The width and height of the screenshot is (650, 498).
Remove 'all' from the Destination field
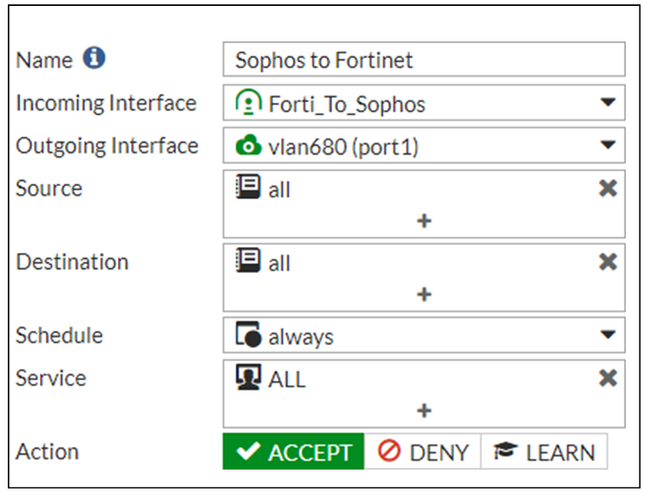coord(607,262)
